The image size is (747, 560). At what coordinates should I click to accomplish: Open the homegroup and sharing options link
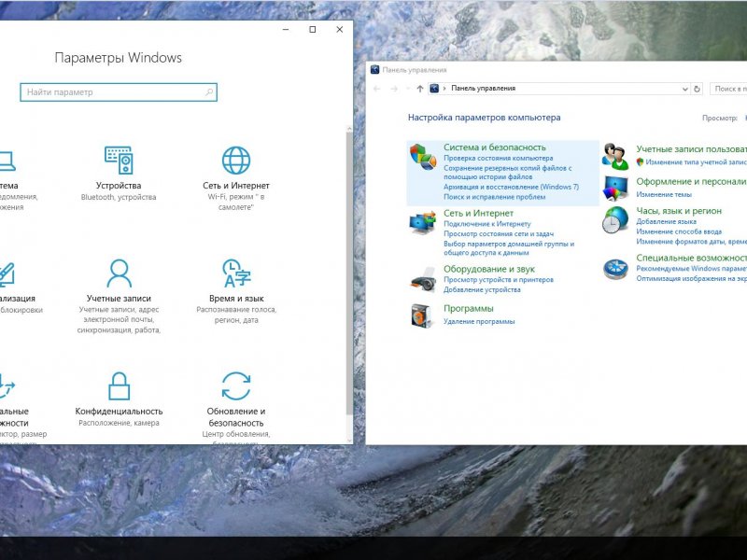point(509,248)
